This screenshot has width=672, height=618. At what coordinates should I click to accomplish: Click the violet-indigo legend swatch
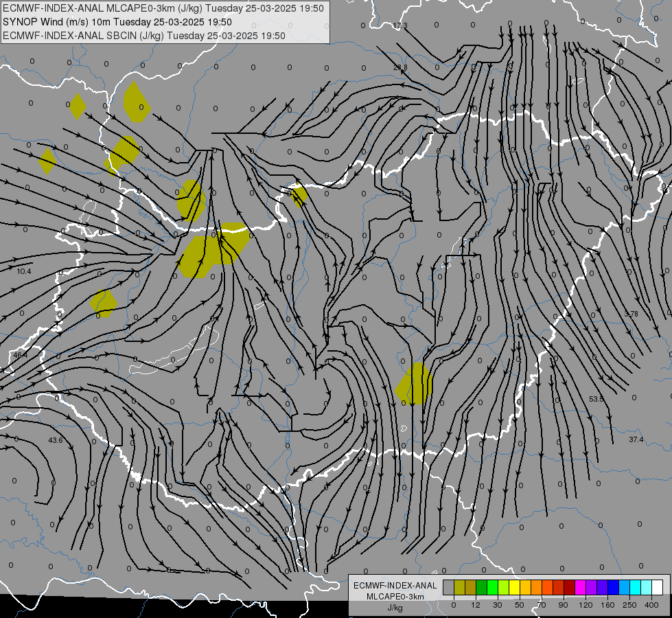coord(603,587)
